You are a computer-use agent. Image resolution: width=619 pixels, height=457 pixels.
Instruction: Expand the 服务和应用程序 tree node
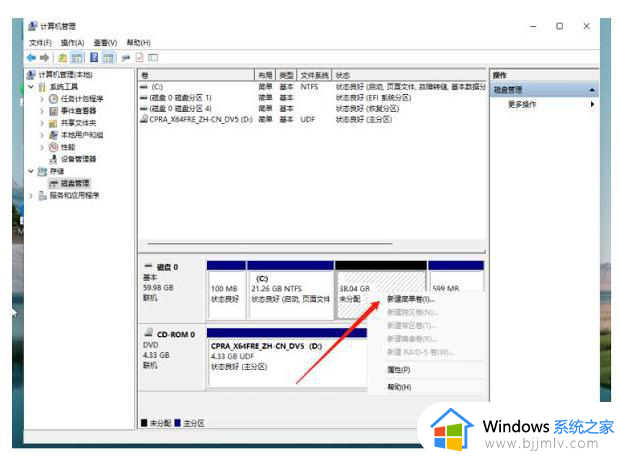[31, 195]
